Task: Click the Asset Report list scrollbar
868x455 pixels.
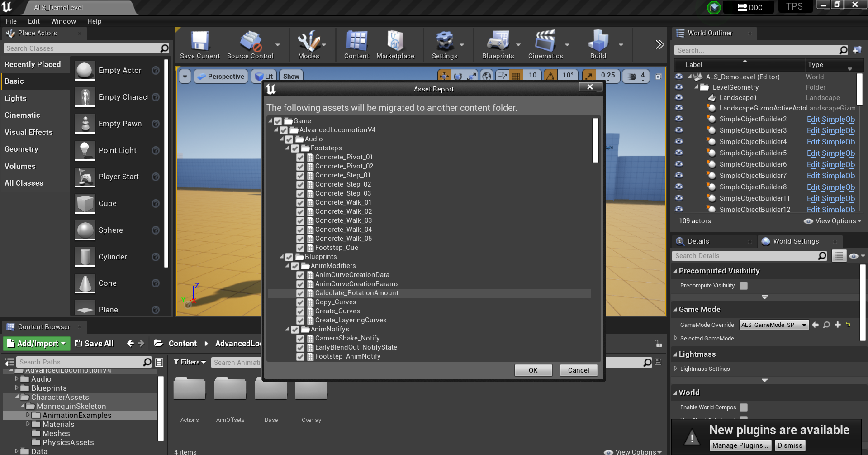Action: (x=595, y=140)
